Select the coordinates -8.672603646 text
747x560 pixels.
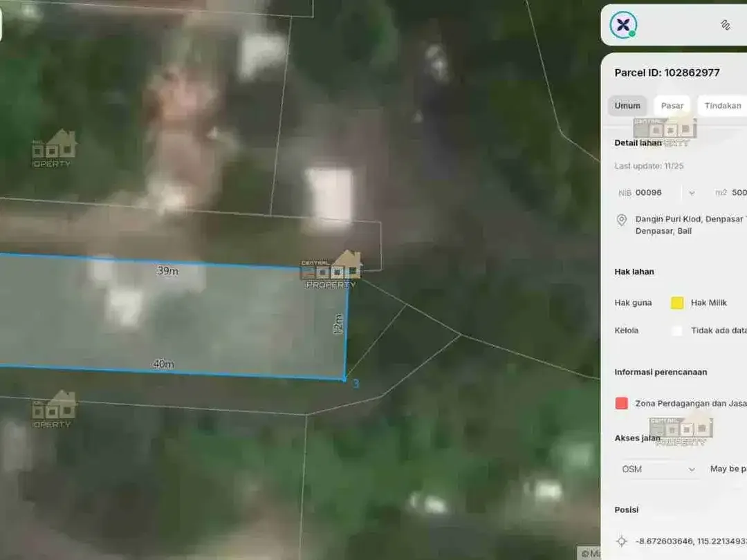coord(691,541)
